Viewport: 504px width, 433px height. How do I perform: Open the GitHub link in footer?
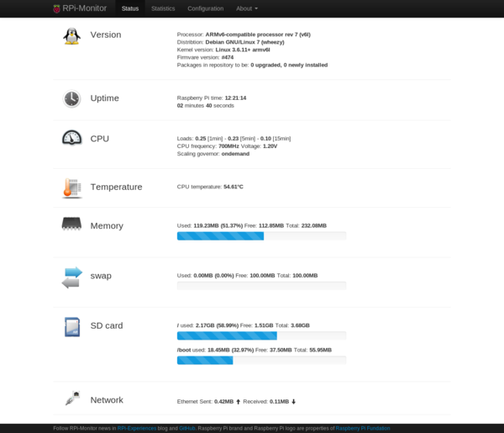click(187, 428)
